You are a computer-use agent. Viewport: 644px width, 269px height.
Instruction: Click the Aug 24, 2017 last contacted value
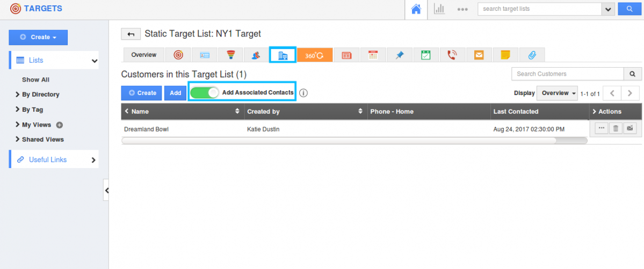[x=529, y=129]
